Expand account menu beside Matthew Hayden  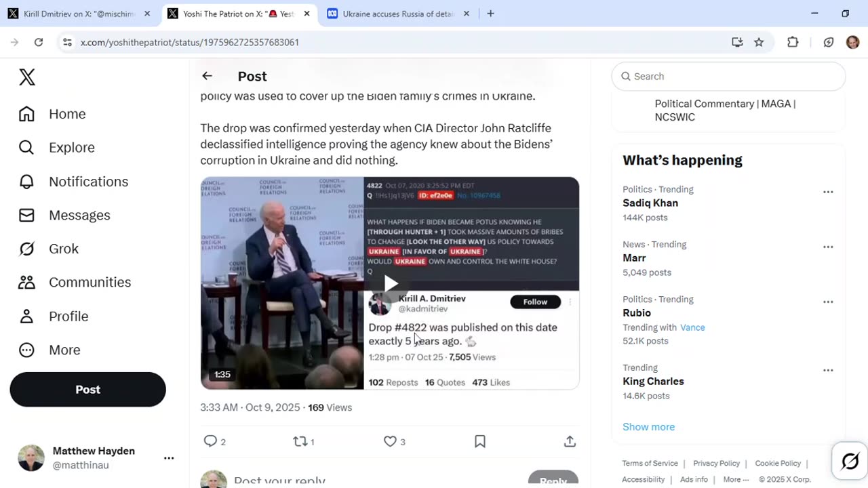[x=169, y=458]
